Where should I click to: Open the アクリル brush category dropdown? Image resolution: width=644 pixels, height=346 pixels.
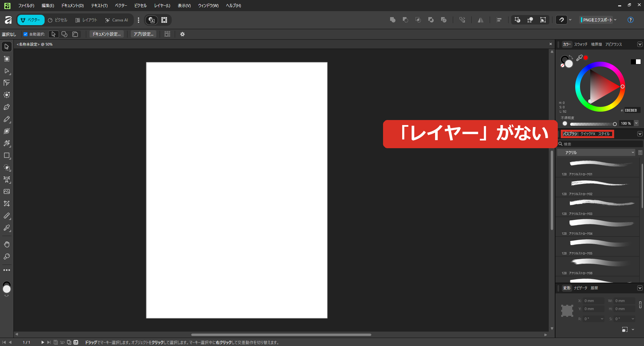[596, 153]
